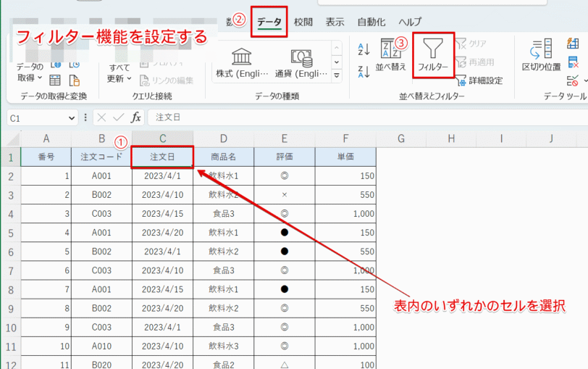The image size is (588, 369).
Task: Click the フィルター (Filter) funnel button
Action: [x=433, y=55]
